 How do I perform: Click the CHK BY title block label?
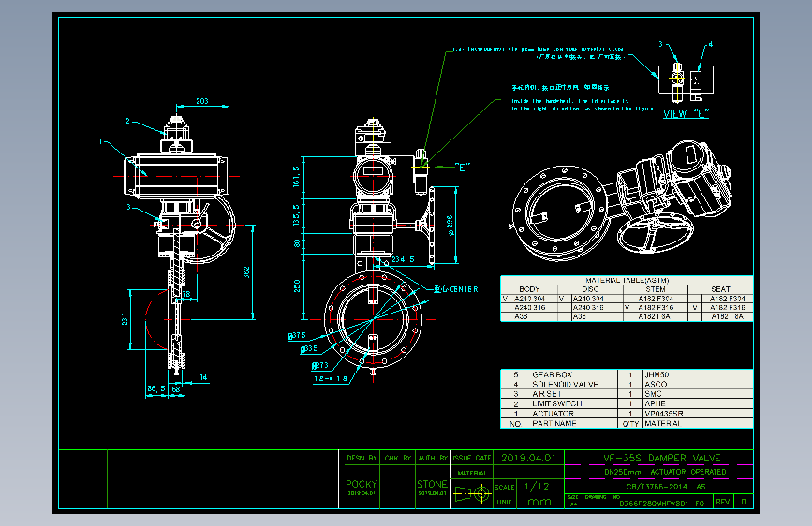tap(397, 459)
